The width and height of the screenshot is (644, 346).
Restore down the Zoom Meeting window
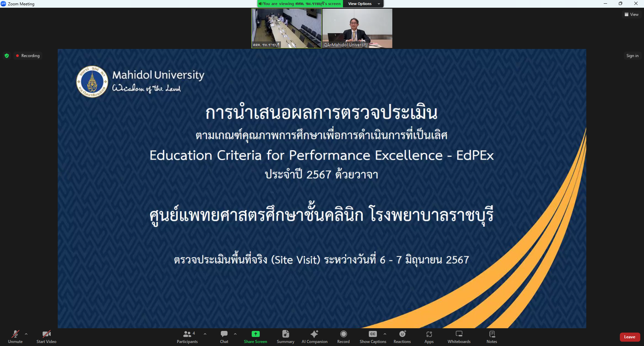(621, 4)
